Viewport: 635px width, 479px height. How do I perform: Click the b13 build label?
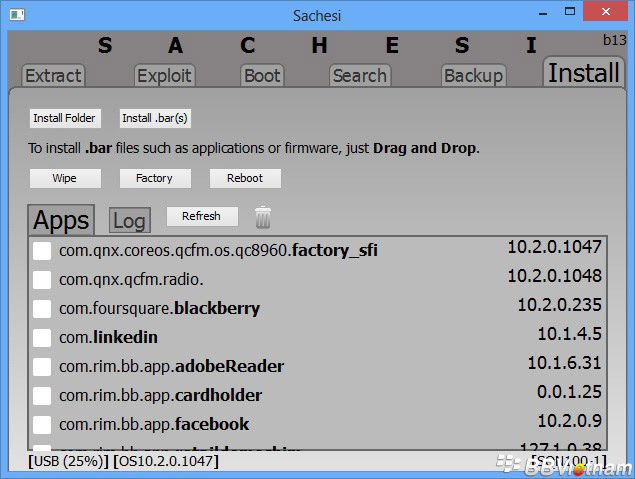(614, 40)
